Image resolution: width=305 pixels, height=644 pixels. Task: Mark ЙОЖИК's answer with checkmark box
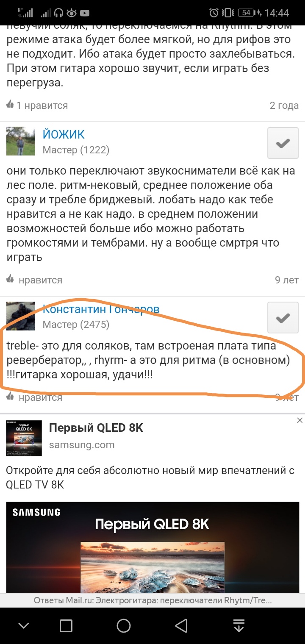click(283, 143)
